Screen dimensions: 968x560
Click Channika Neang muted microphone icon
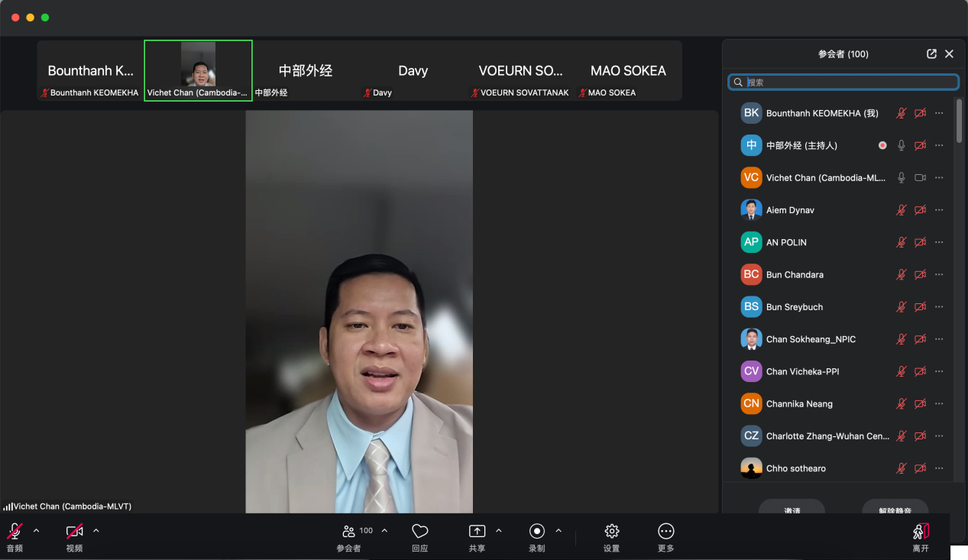tap(902, 403)
